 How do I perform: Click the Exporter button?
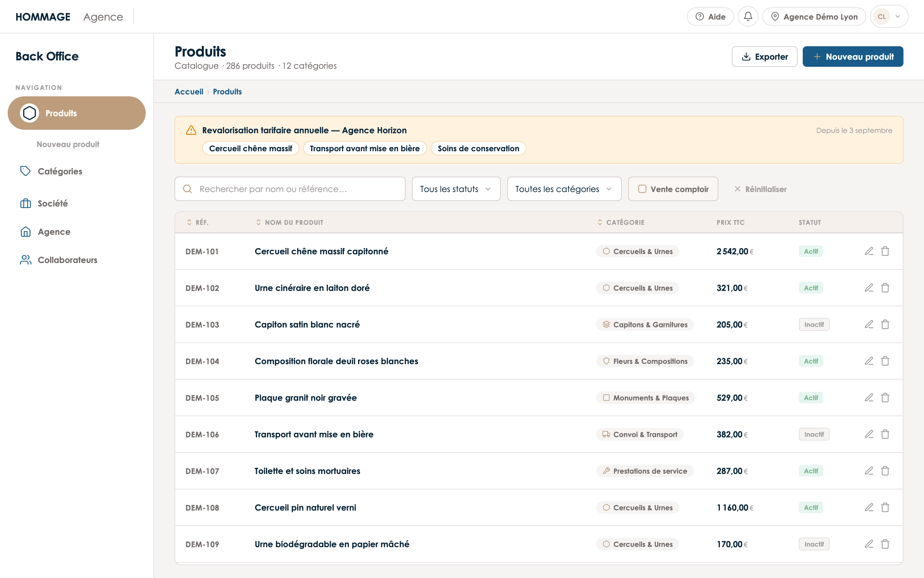pos(765,57)
